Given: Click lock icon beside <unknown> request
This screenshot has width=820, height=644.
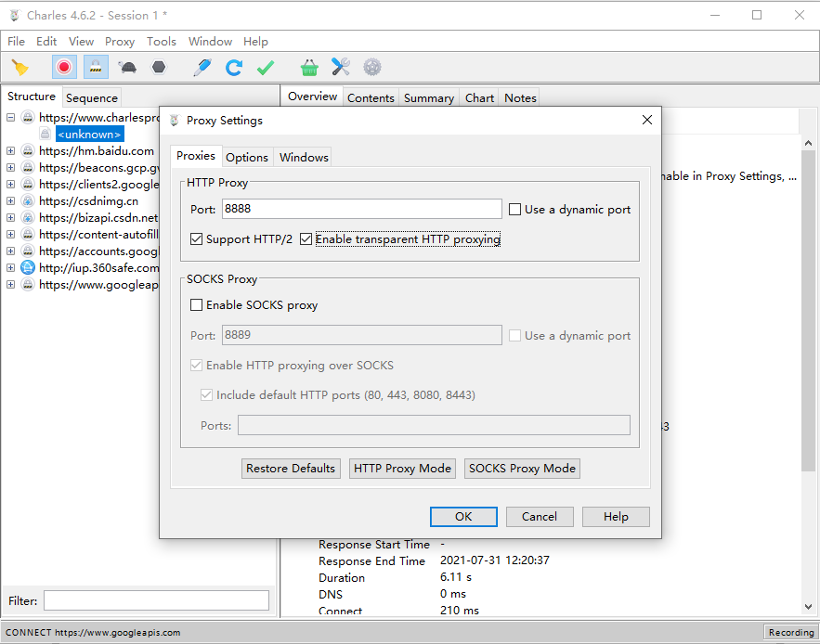Looking at the screenshot, I should click(45, 134).
